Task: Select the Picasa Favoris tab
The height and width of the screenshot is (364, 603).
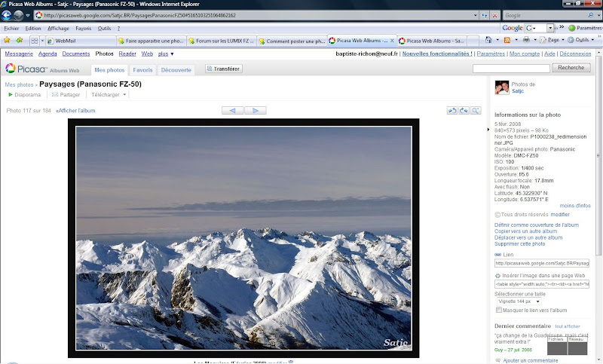Action: 142,70
